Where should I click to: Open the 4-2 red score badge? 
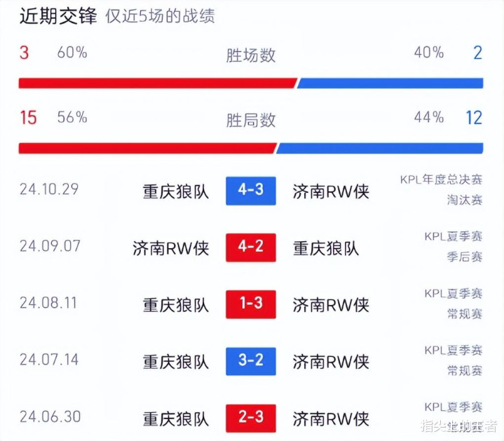(251, 247)
